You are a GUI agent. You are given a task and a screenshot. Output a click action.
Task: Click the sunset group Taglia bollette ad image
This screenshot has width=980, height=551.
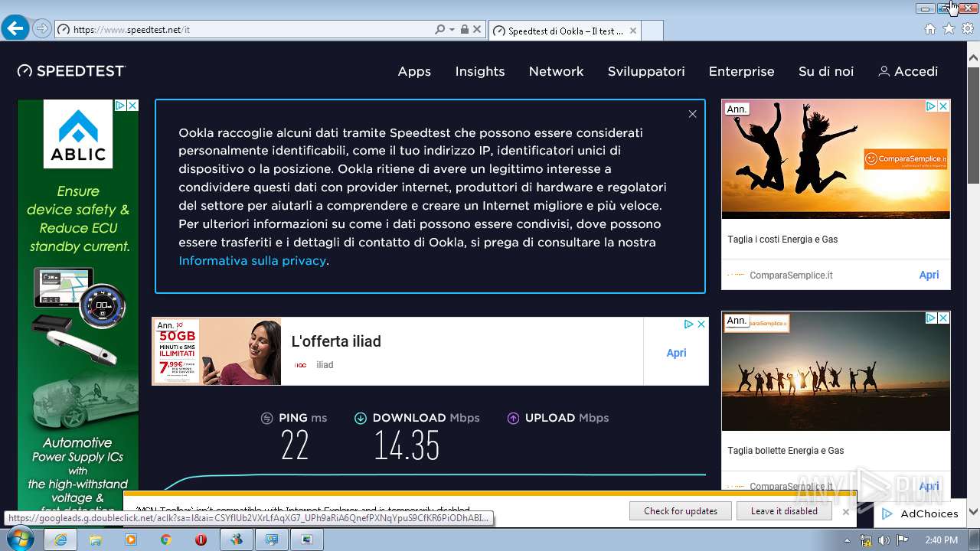[835, 371]
